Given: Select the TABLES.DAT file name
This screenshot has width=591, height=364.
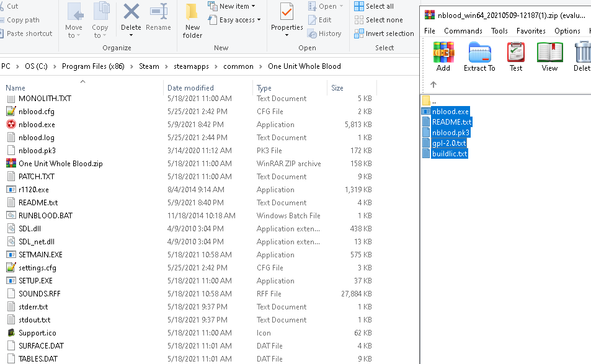Looking at the screenshot, I should point(38,358).
